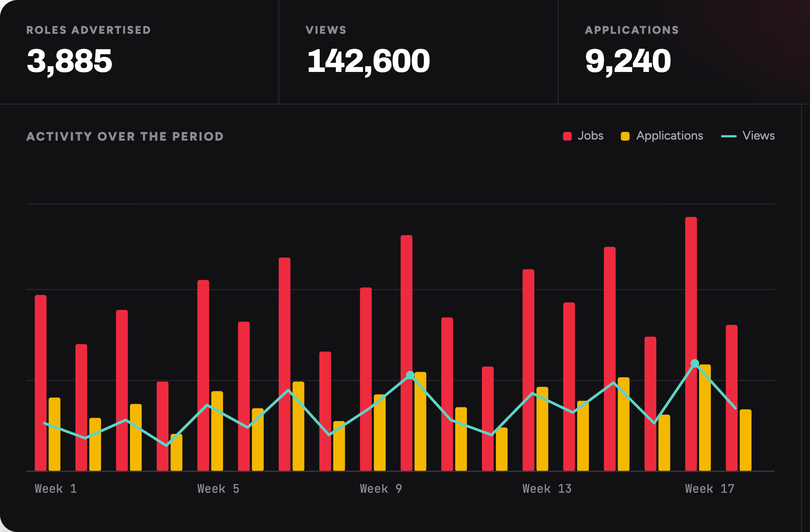The width and height of the screenshot is (810, 532).
Task: Click the 'Activity over the period' heading
Action: click(125, 137)
